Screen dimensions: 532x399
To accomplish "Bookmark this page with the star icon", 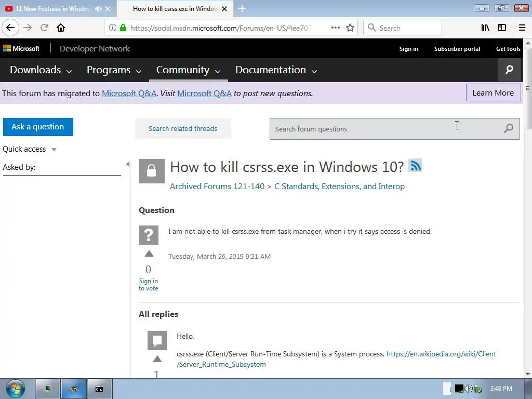I will click(350, 28).
